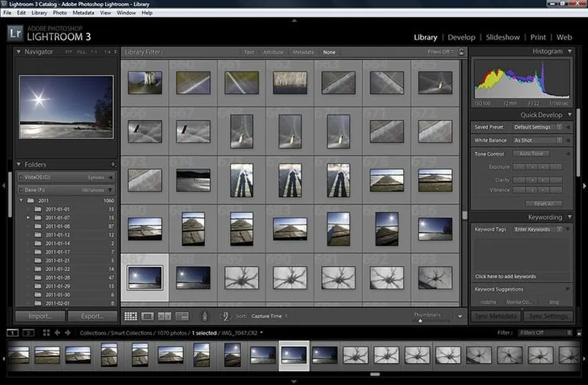Go back with the left arrow icon
This screenshot has width=588, height=385.
57,332
